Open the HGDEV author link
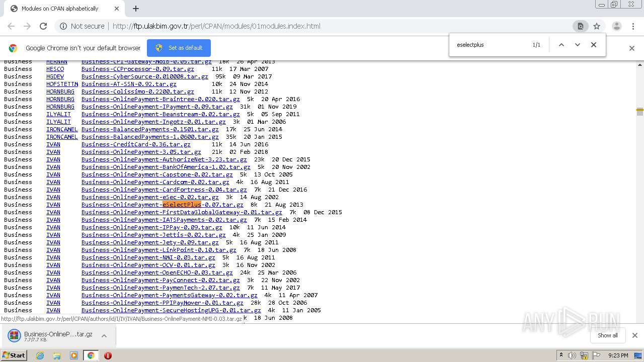 (55, 76)
